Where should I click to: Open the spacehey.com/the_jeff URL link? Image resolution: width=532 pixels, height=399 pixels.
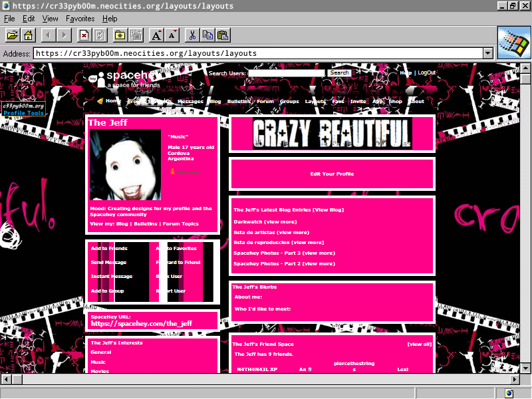tap(142, 323)
